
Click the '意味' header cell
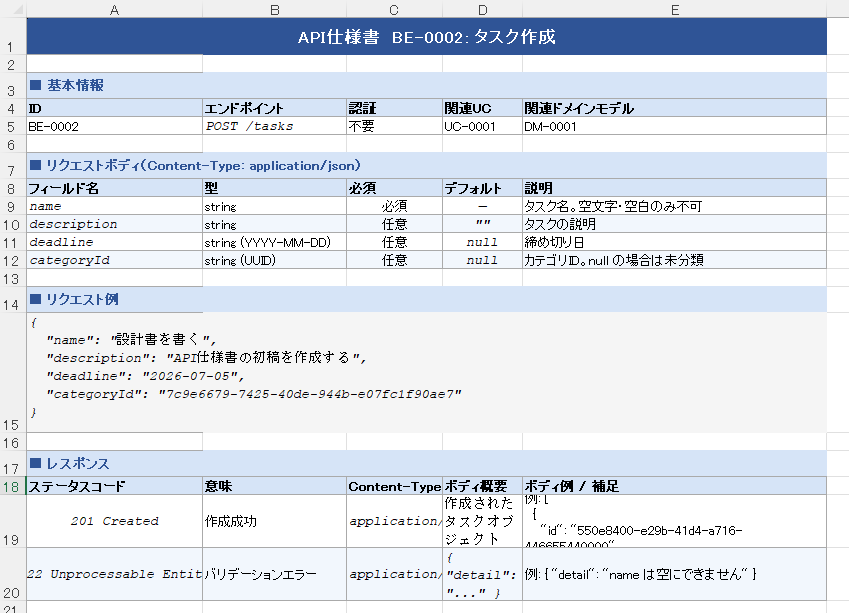(x=275, y=486)
